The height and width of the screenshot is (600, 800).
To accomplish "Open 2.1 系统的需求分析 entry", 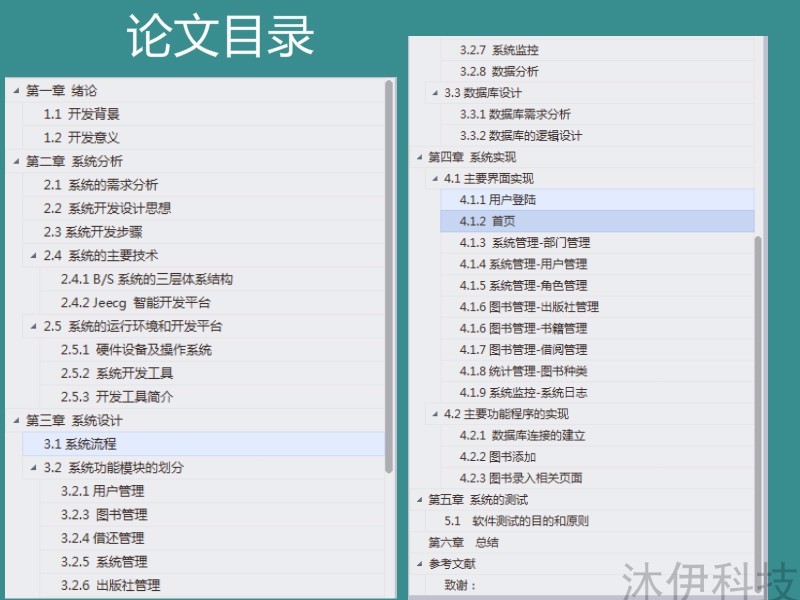I will pos(101,185).
